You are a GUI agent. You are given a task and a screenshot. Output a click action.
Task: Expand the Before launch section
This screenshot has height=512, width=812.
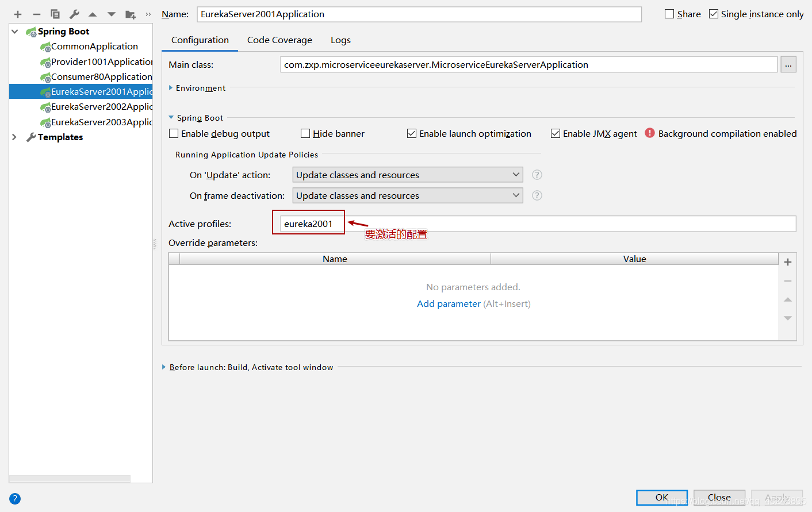[164, 367]
